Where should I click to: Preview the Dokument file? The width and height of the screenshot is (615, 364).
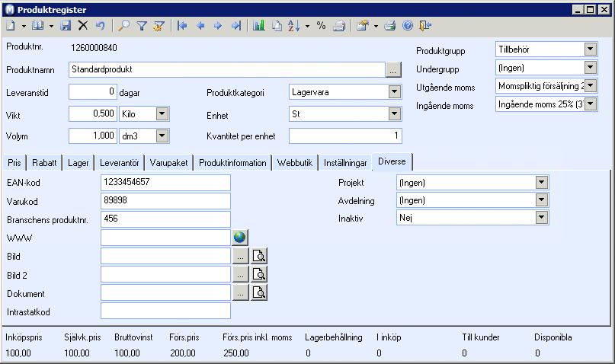tap(259, 292)
